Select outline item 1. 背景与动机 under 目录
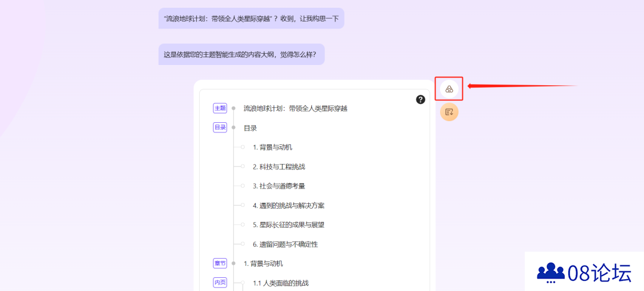Viewport: 644px width, 291px height. [273, 147]
